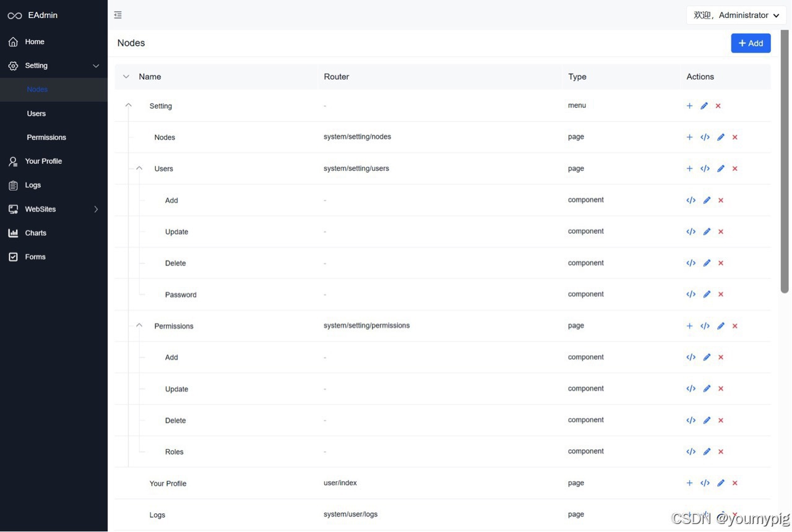Delete the Setting menu node
This screenshot has width=792, height=532.
point(718,106)
